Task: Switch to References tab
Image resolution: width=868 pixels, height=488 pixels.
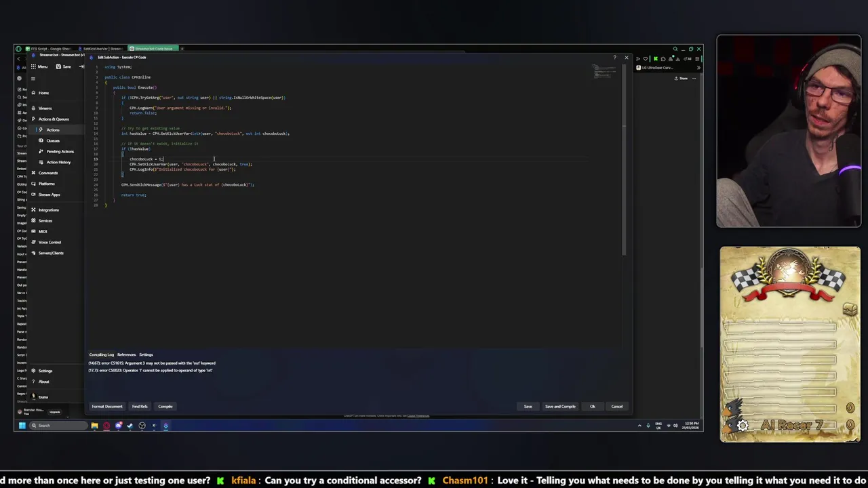Action: pyautogui.click(x=126, y=354)
